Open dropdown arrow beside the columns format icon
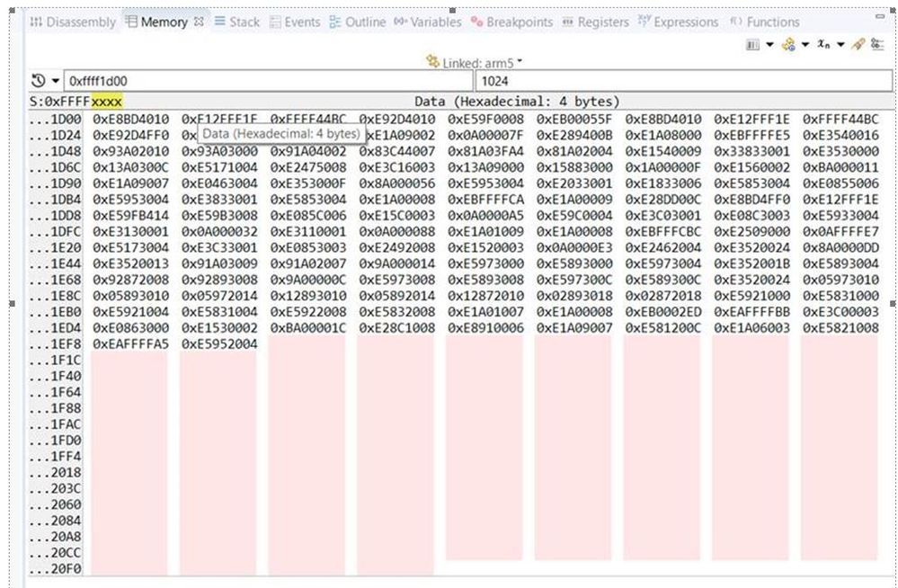This screenshot has height=588, width=898. (769, 45)
